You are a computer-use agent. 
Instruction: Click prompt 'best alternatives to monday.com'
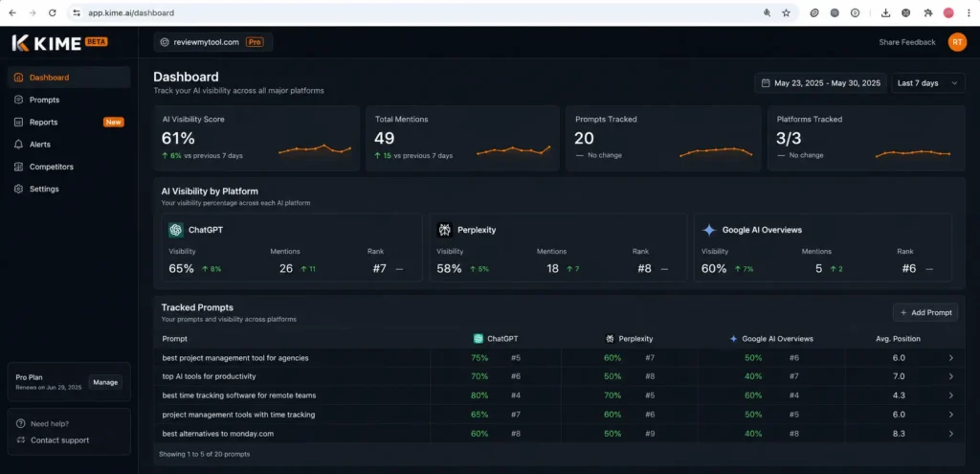tap(217, 434)
